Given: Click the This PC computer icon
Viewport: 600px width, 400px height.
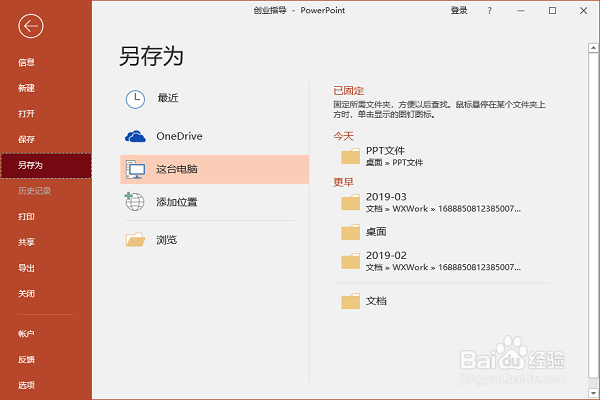Looking at the screenshot, I should pos(135,169).
